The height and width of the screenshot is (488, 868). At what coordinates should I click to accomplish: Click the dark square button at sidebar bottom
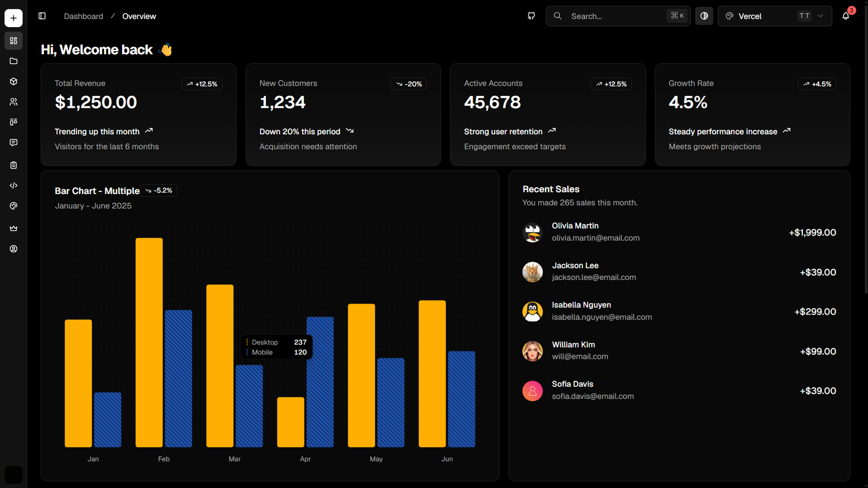[14, 475]
